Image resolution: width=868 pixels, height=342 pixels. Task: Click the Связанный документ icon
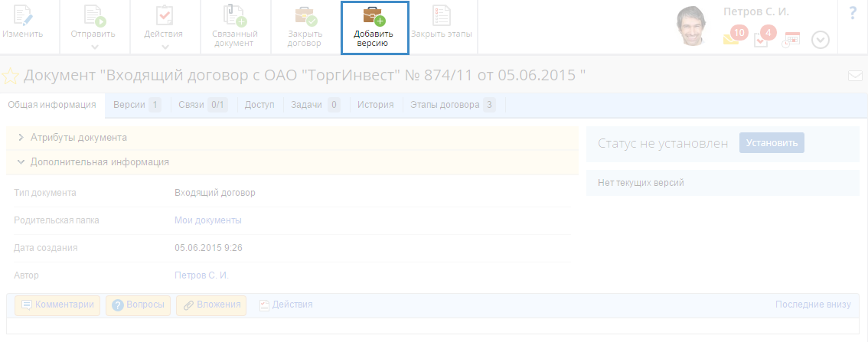click(235, 15)
